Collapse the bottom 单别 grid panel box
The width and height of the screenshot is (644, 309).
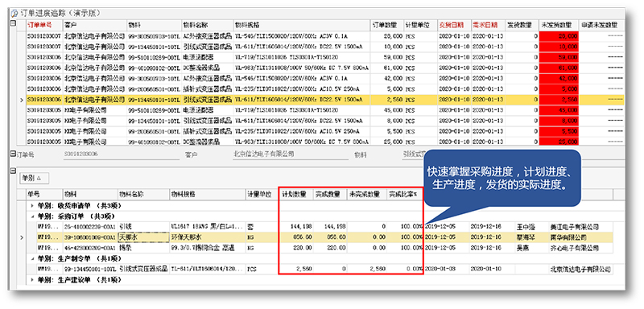click(13, 171)
